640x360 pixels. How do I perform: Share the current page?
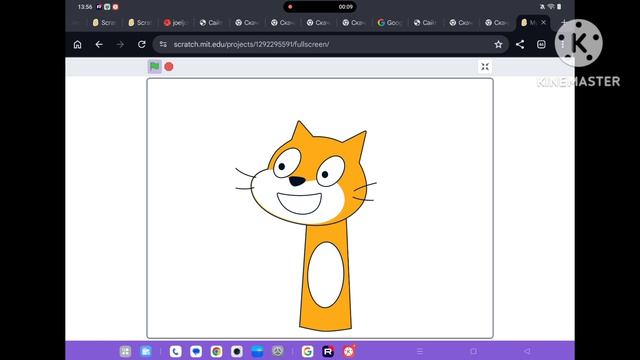(x=520, y=44)
